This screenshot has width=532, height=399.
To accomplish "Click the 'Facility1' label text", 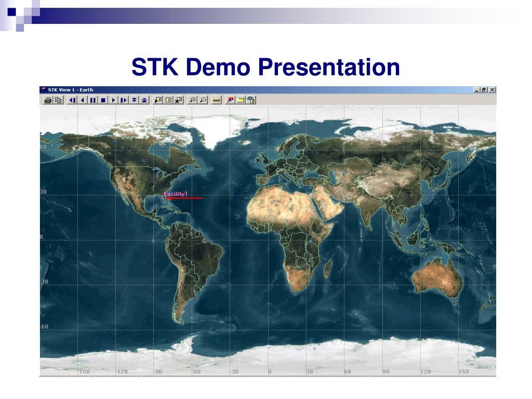I will [176, 194].
